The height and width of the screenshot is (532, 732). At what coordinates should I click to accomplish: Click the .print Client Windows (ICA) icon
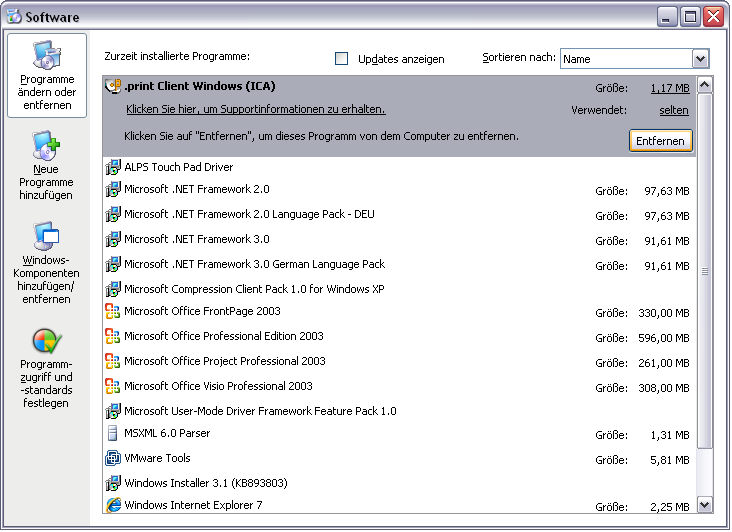coord(113,86)
